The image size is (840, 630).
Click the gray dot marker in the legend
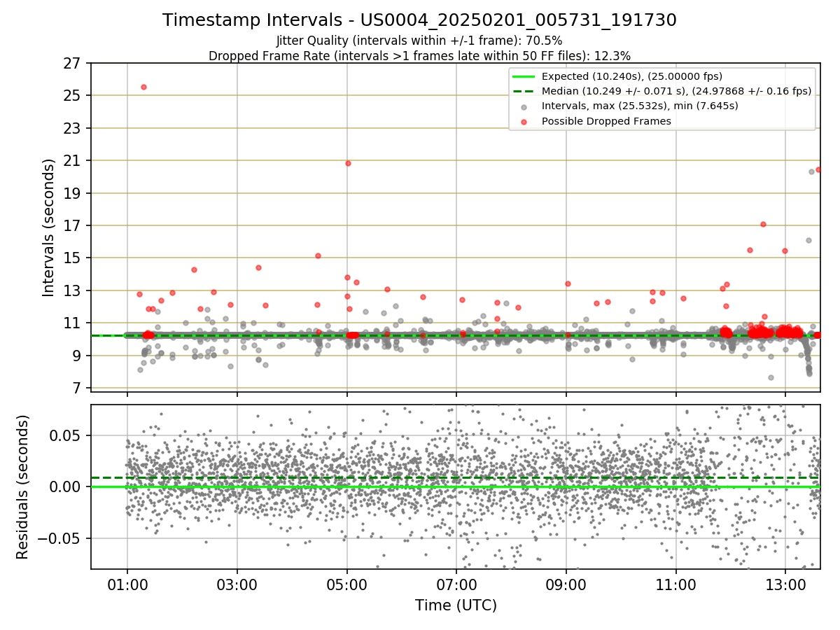(524, 106)
